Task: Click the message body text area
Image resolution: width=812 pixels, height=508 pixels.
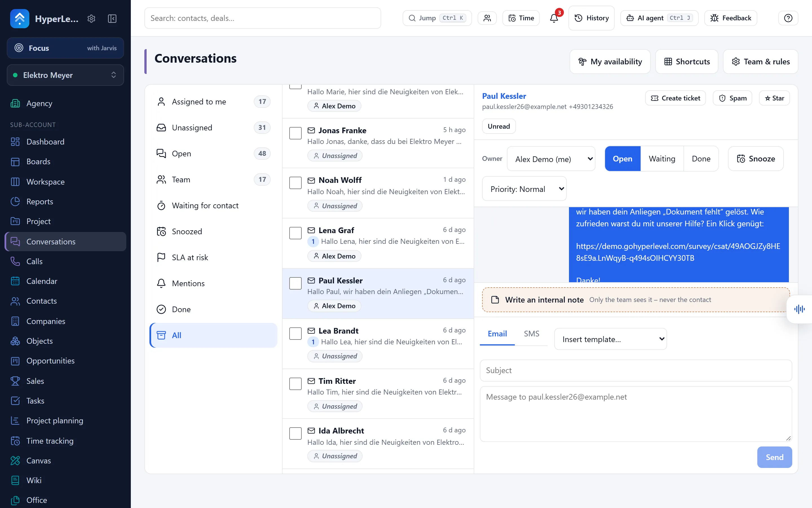Action: tap(636, 414)
